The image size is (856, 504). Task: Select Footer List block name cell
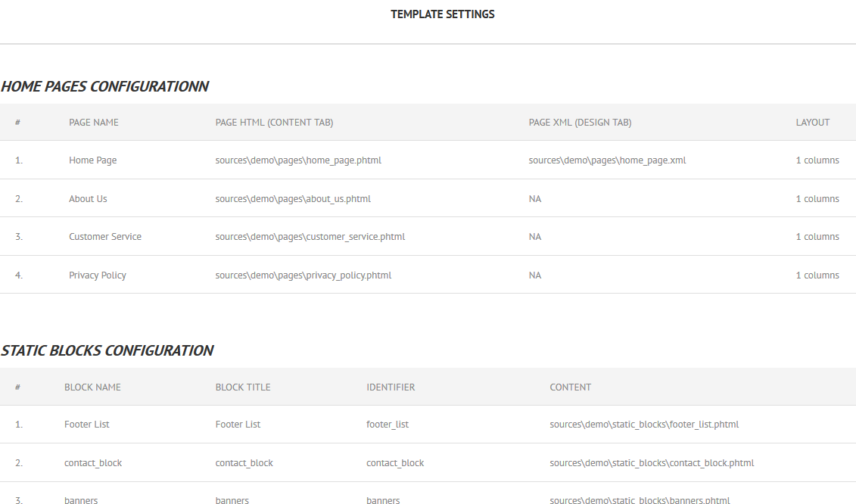click(87, 425)
